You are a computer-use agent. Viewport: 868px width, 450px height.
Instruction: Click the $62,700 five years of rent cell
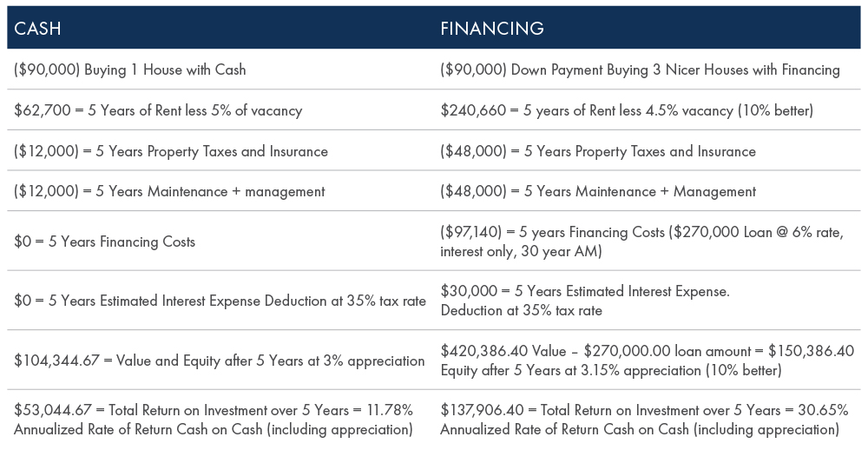220,109
